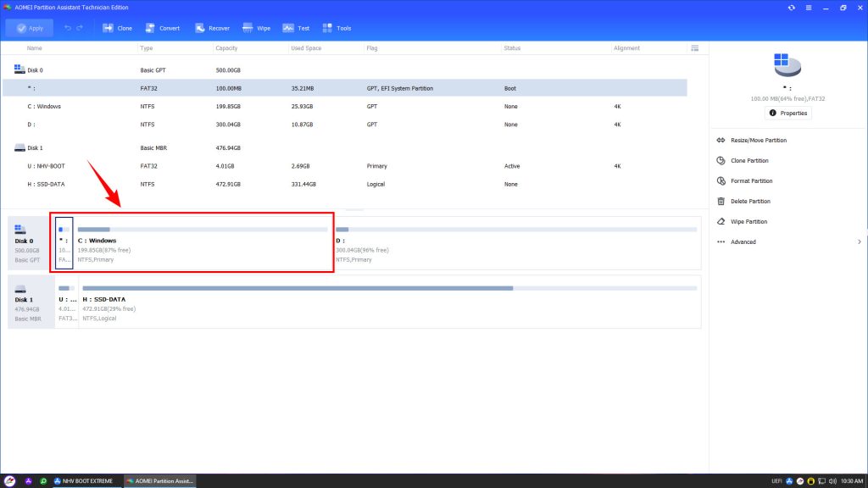This screenshot has width=868, height=488.
Task: Select D : partition block in disk map
Action: pos(516,243)
